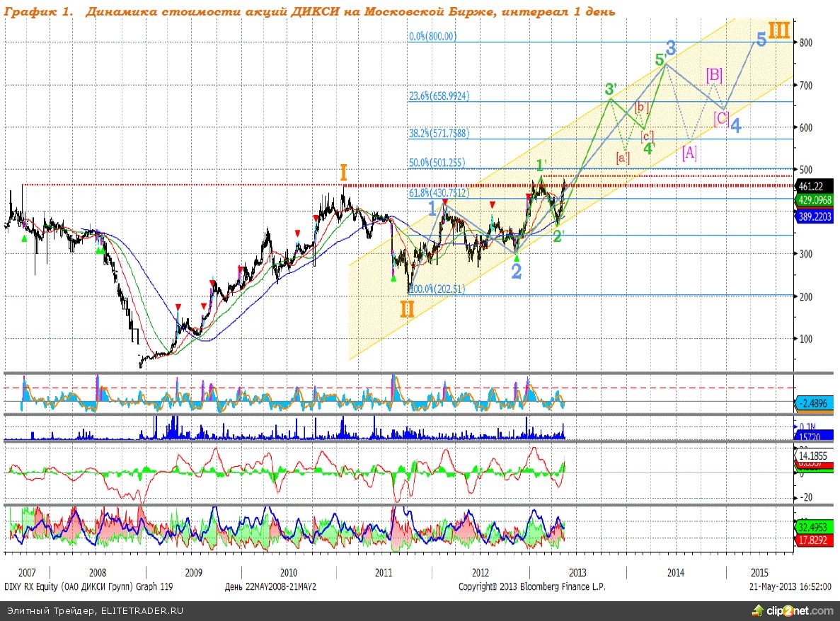This screenshot has height=621, width=840.
Task: Select the 100.0%(202.51) Fibonacci level label
Action: [x=437, y=289]
